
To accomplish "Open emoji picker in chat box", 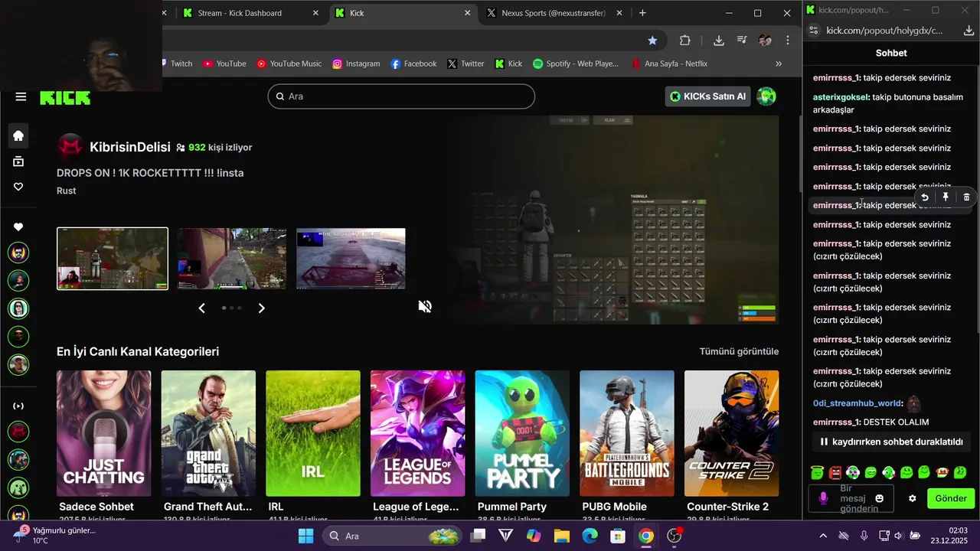I will tap(880, 498).
